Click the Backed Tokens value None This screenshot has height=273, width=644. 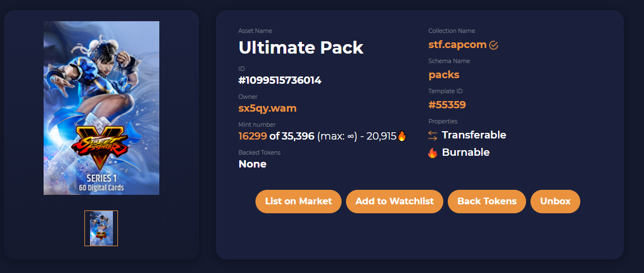click(x=253, y=164)
